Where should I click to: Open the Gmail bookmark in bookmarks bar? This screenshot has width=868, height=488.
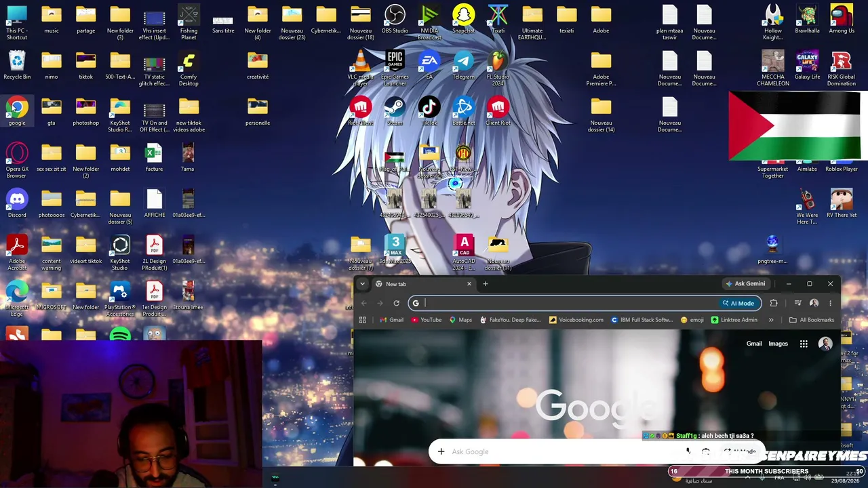click(392, 320)
